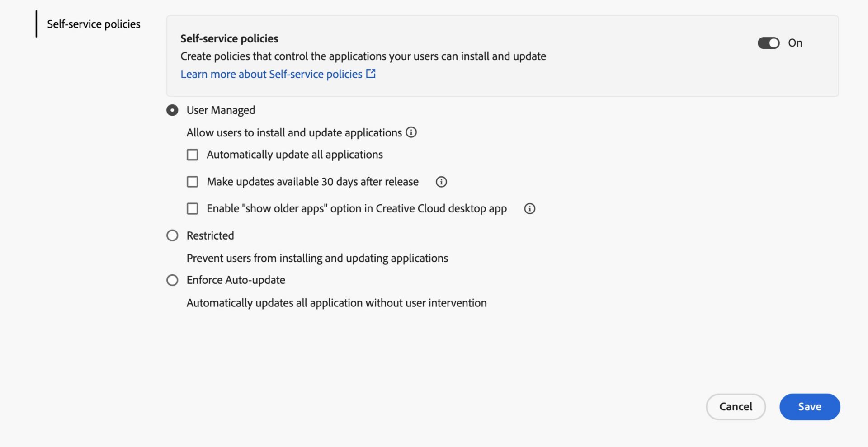
Task: Open the Self-service policies sidebar tab
Action: pyautogui.click(x=94, y=24)
